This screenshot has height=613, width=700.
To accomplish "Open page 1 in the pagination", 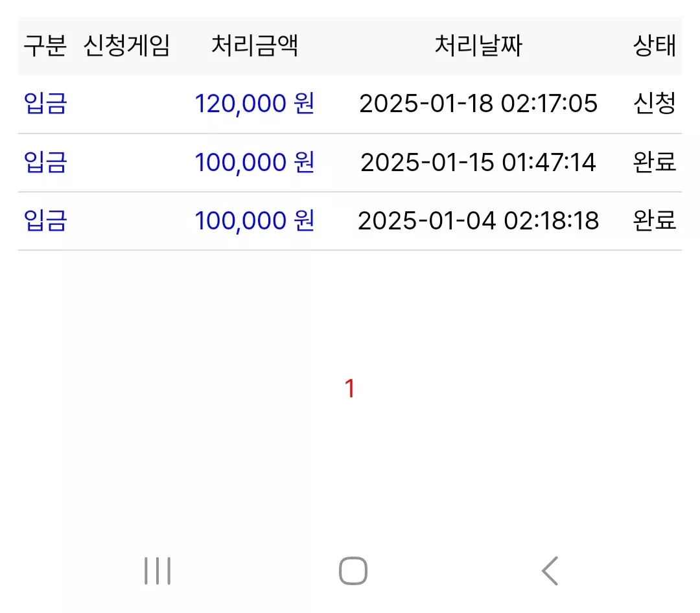I will [349, 388].
